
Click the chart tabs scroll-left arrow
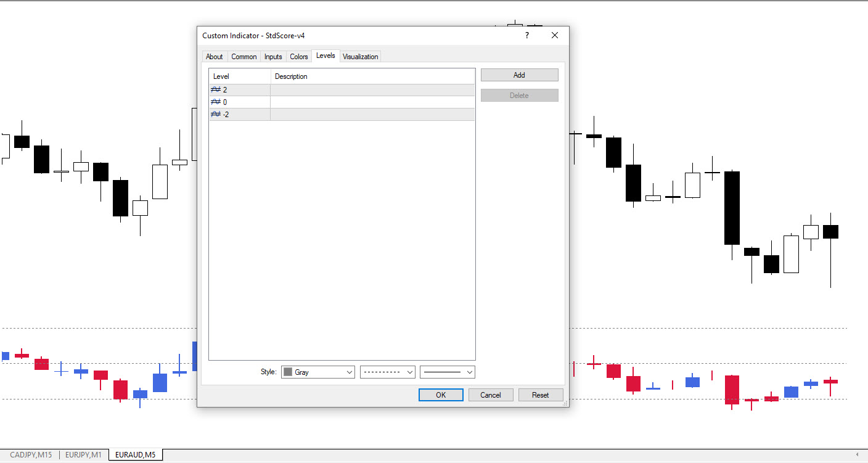pyautogui.click(x=858, y=455)
